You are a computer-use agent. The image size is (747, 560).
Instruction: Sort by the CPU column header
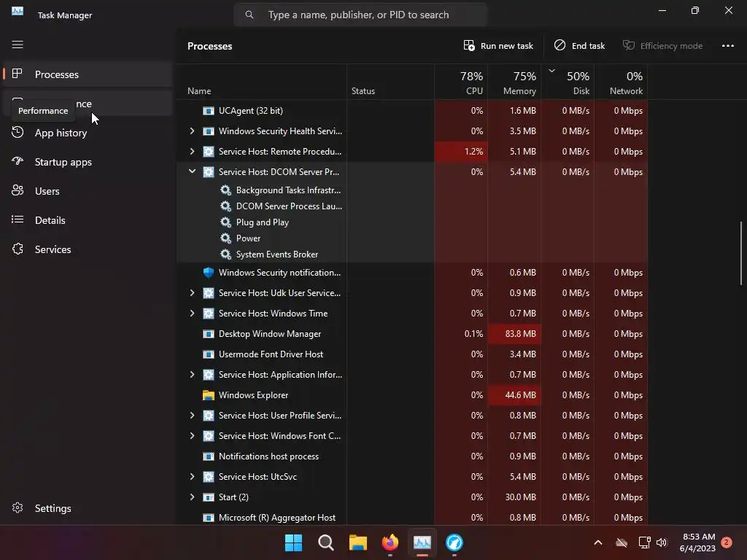(461, 82)
